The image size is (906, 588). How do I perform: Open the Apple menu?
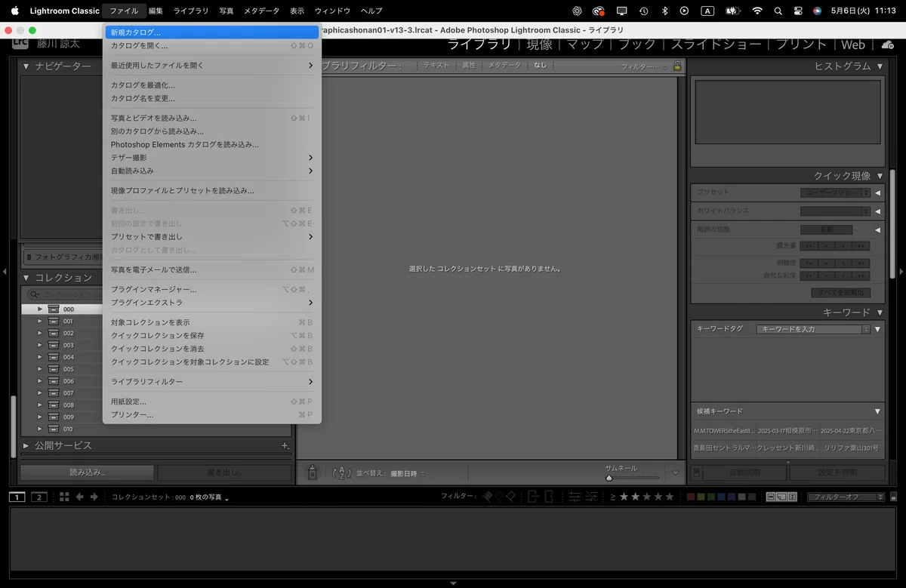(x=14, y=11)
